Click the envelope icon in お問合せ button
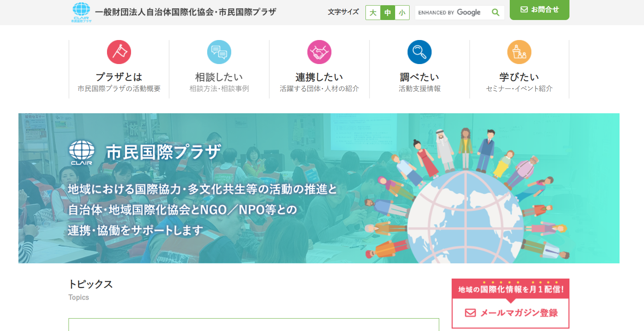 click(524, 10)
